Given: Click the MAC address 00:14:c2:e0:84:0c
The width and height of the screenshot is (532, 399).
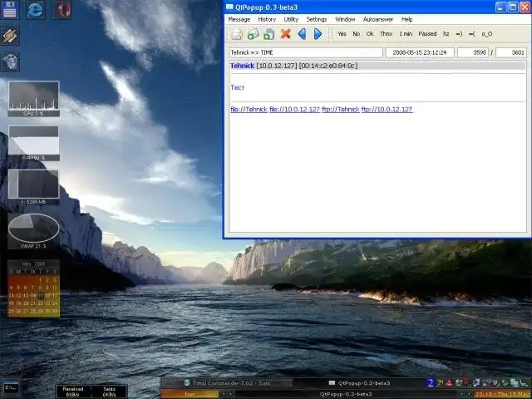Looking at the screenshot, I should (x=328, y=66).
